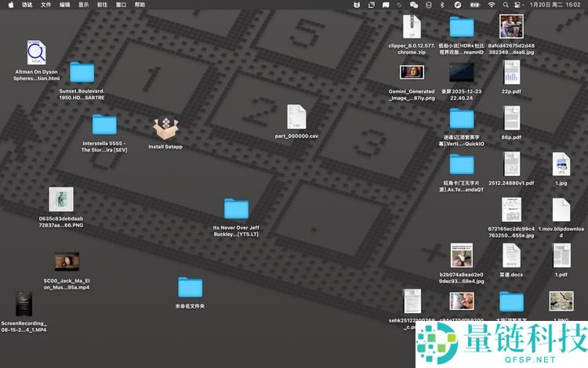
Task: Click the 22p.pdf document icon
Action: (x=511, y=73)
